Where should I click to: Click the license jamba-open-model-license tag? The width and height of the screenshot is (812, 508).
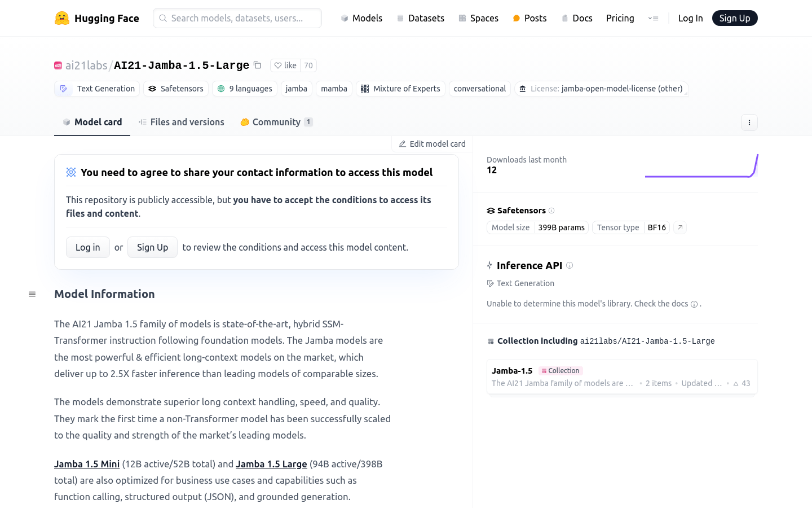601,89
